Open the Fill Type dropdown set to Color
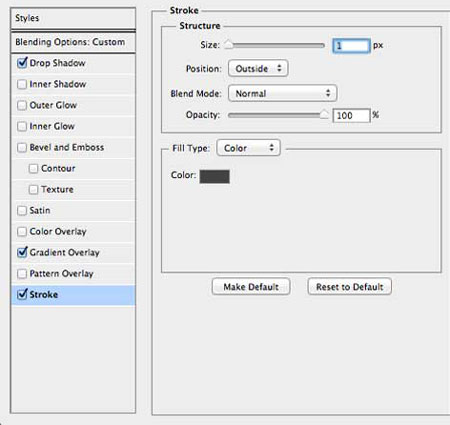Screen dimensions: 450x425 pyautogui.click(x=248, y=148)
